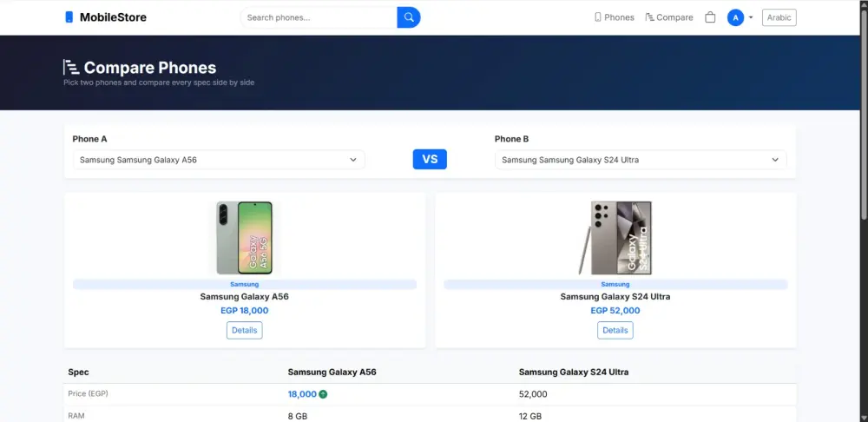The width and height of the screenshot is (868, 422).
Task: Click the RAM row label
Action: point(76,415)
